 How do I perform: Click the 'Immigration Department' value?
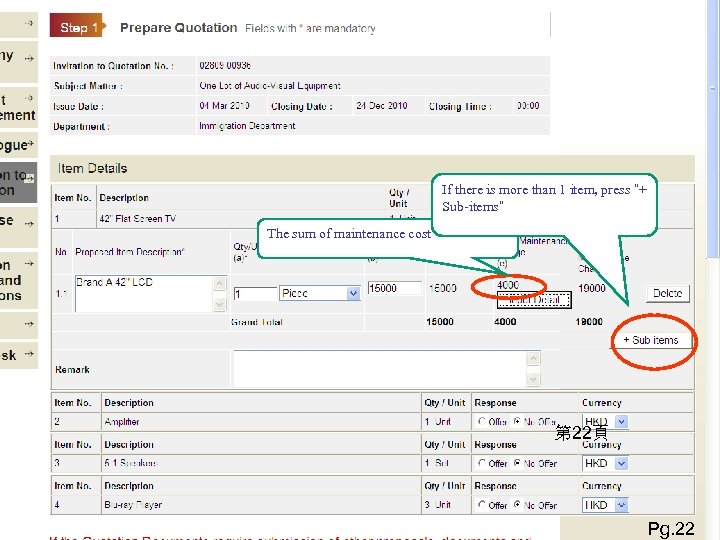247,125
